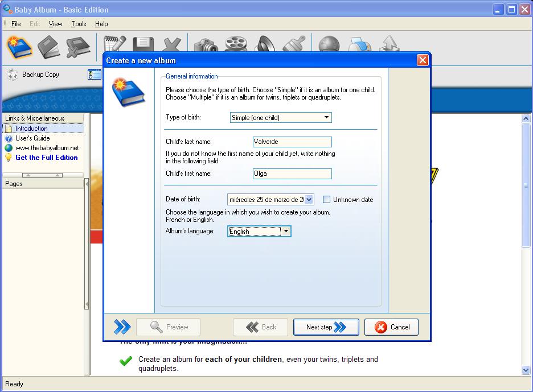Select Introduction in the sidebar
The image size is (533, 392).
[x=43, y=129]
